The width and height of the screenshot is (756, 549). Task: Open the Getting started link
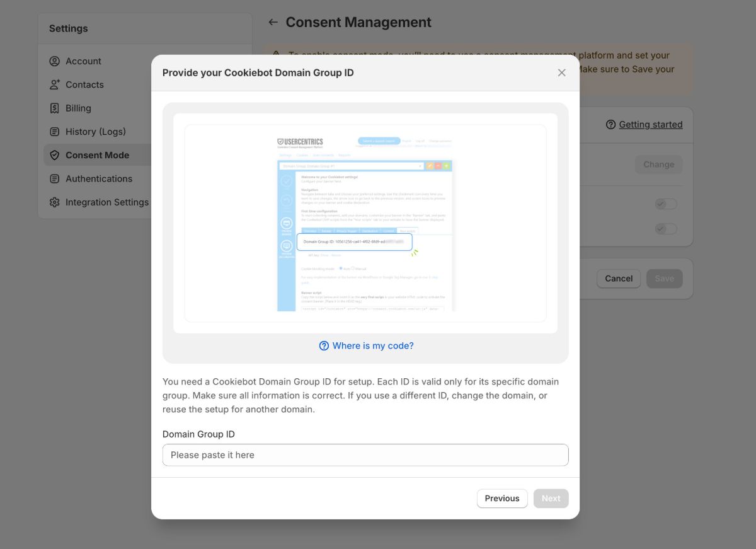(x=651, y=125)
